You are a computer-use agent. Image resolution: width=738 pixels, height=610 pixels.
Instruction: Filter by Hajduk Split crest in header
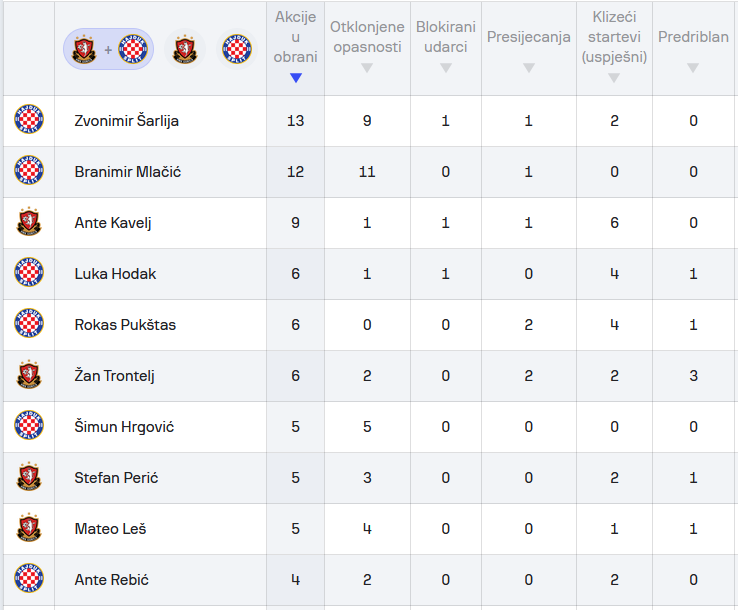(237, 48)
